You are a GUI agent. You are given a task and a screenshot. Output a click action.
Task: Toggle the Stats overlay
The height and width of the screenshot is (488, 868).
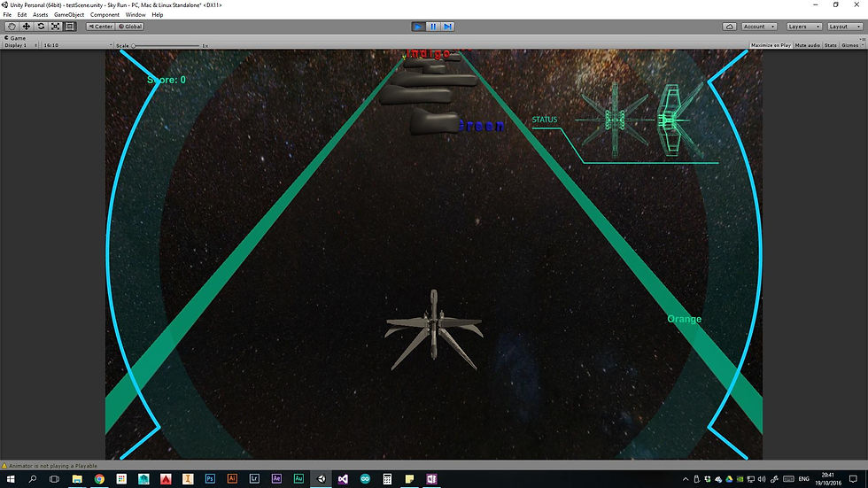pos(831,45)
